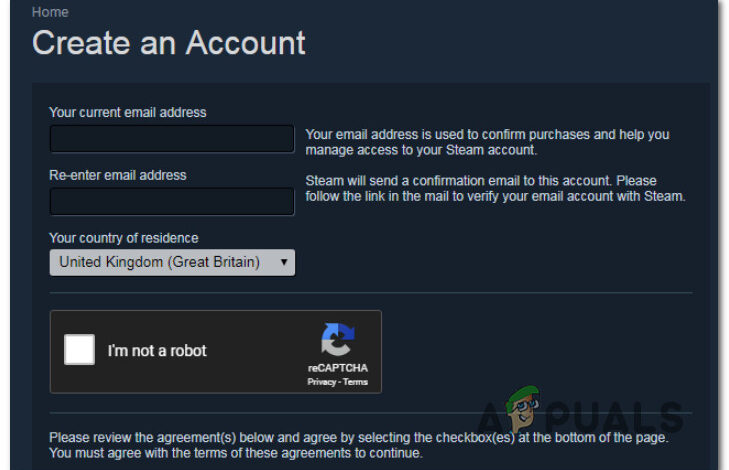Image resolution: width=729 pixels, height=470 pixels.
Task: Open the reCAPTCHA Terms link
Action: click(x=355, y=382)
